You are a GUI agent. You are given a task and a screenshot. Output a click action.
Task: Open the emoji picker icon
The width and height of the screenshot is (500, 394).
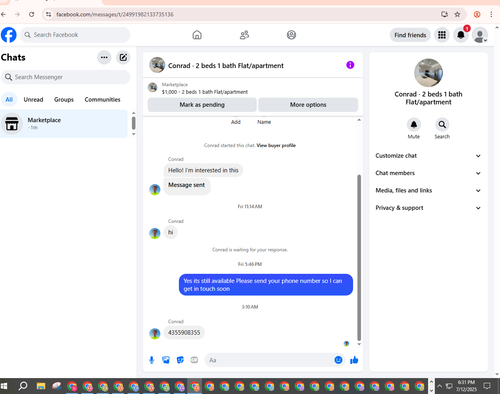[338, 360]
